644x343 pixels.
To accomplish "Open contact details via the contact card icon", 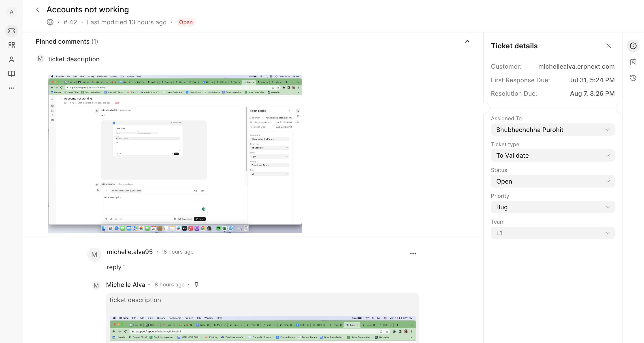I will pyautogui.click(x=633, y=62).
